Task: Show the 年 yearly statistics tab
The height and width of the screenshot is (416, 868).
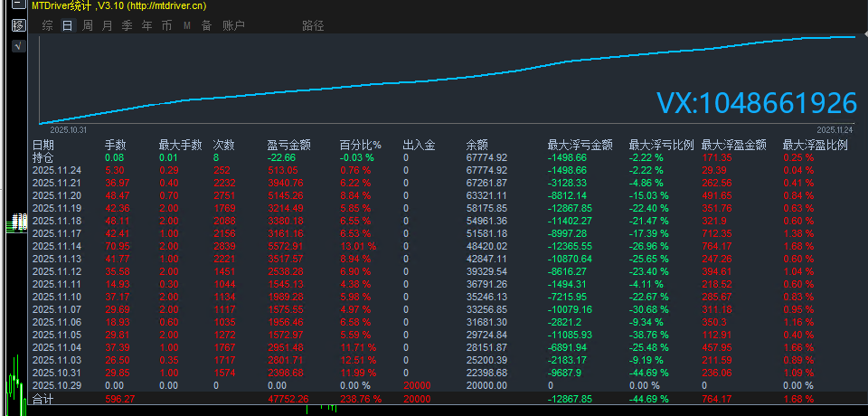Action: pos(146,25)
